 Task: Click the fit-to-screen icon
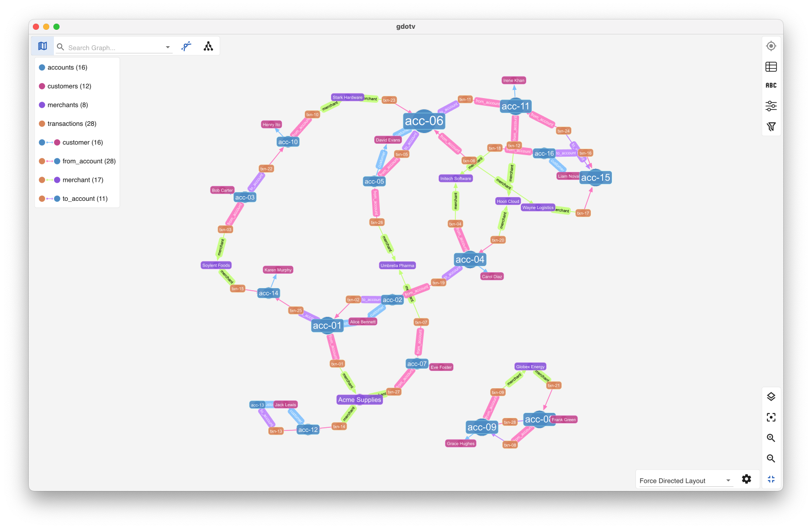click(771, 418)
